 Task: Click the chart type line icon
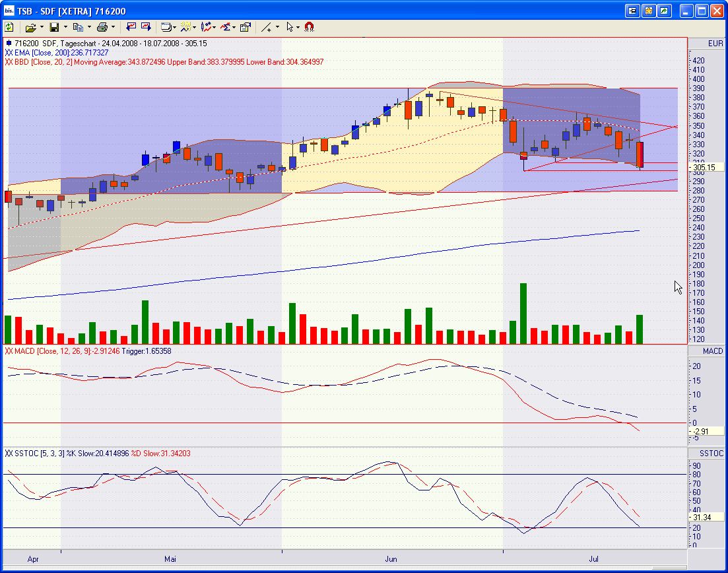pos(185,27)
